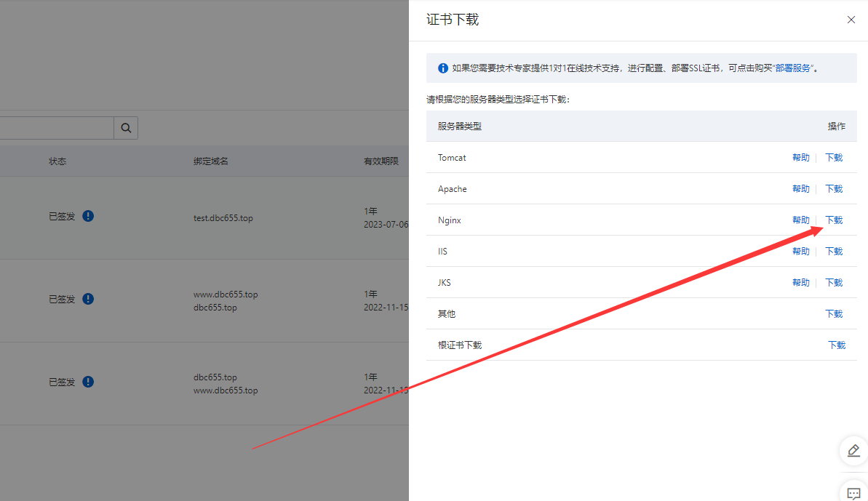Download the Nginx certificate
The height and width of the screenshot is (501, 868).
[834, 220]
